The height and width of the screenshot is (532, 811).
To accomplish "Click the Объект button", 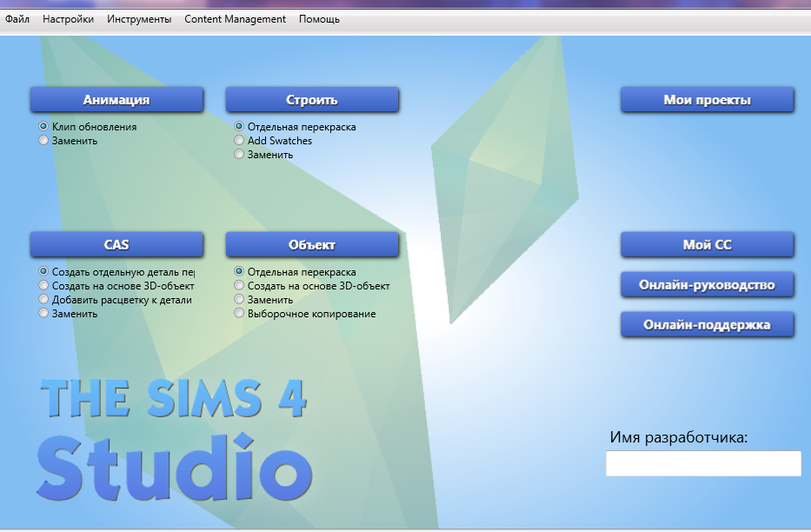I will 312,245.
